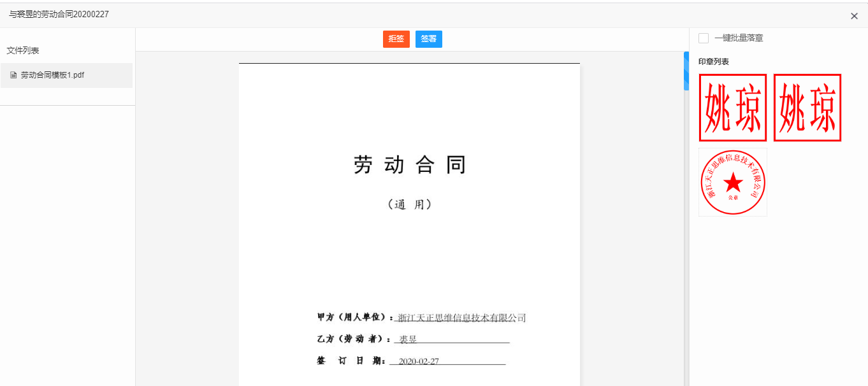Click the 文件列表 panel title
Image resolution: width=868 pixels, height=386 pixels.
coord(21,50)
